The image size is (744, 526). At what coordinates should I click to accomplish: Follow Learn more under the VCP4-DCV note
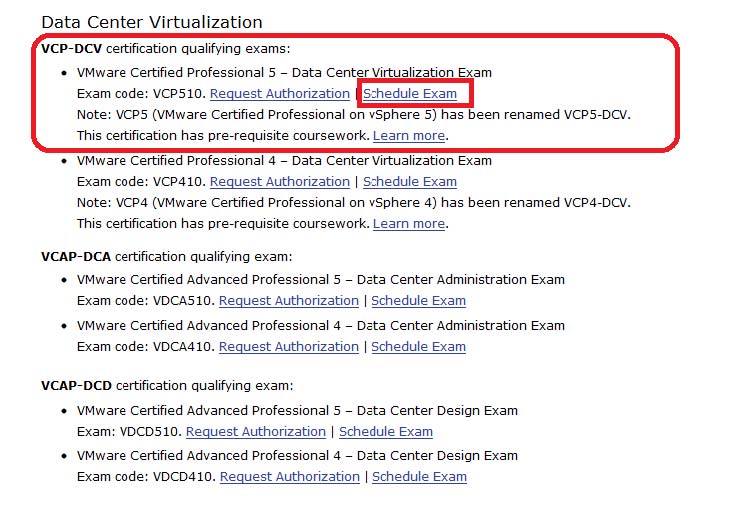(x=409, y=224)
